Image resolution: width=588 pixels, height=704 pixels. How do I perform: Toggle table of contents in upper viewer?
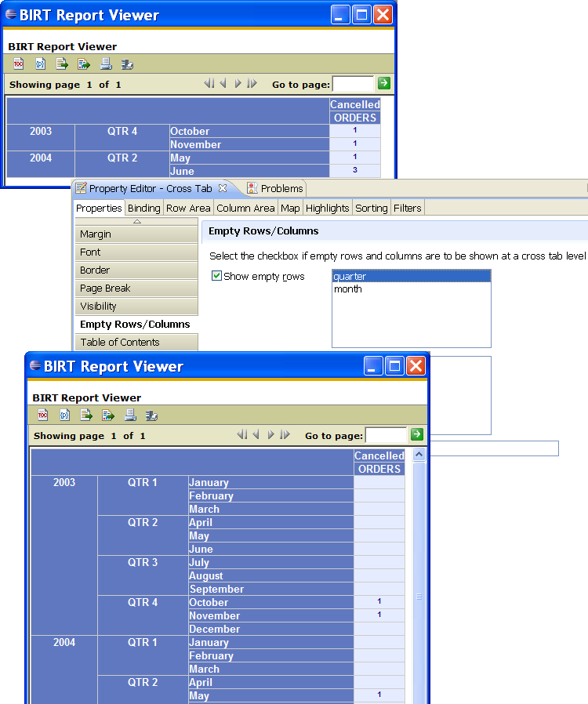(18, 64)
